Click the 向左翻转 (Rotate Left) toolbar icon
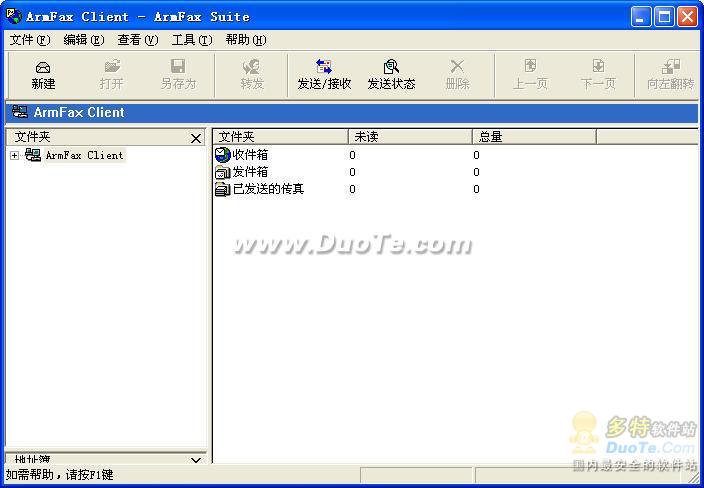The height and width of the screenshot is (488, 704). [671, 67]
